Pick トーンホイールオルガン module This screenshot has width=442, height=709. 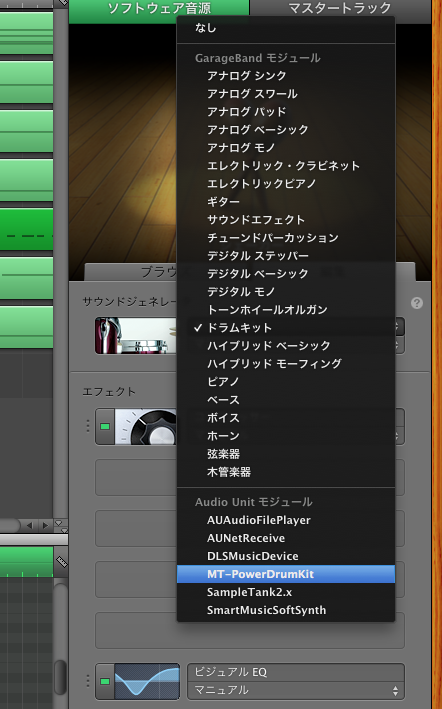click(286, 310)
